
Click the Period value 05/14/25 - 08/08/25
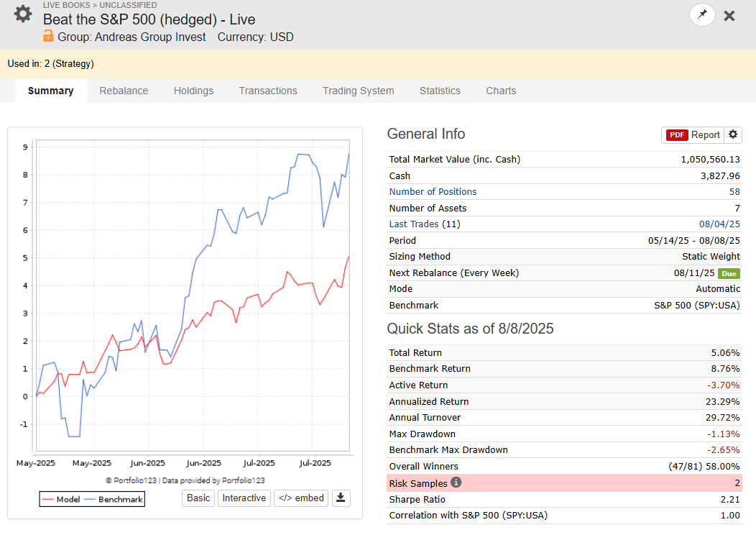[693, 241]
